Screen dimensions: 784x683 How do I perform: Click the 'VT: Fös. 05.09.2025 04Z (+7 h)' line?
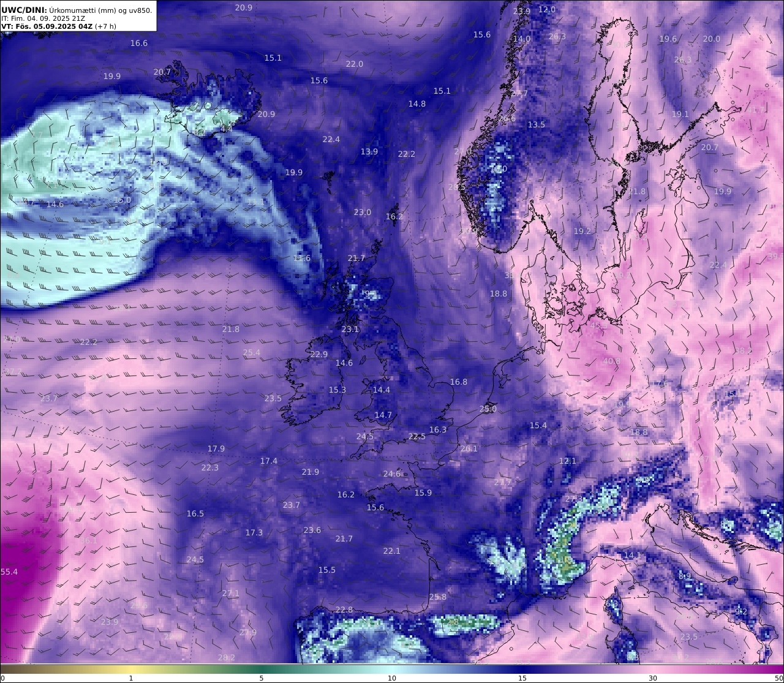(x=59, y=26)
